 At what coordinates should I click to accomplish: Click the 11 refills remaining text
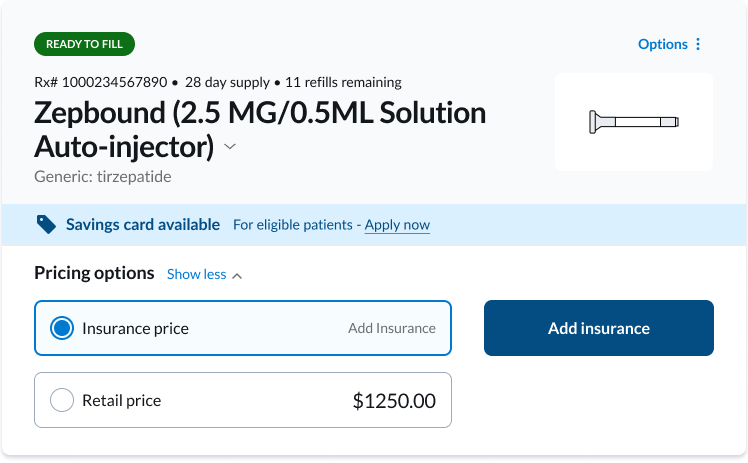pos(343,82)
